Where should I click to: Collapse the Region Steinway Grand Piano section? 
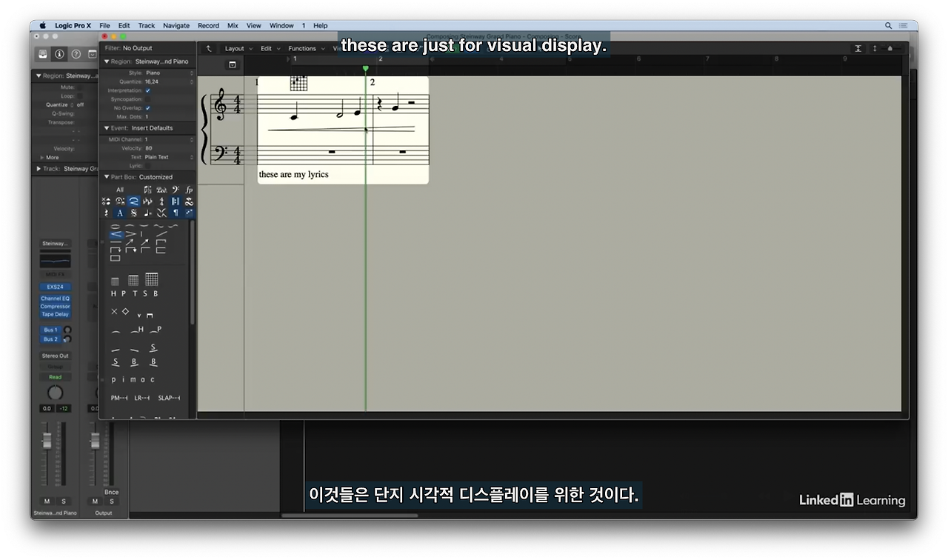tap(107, 61)
